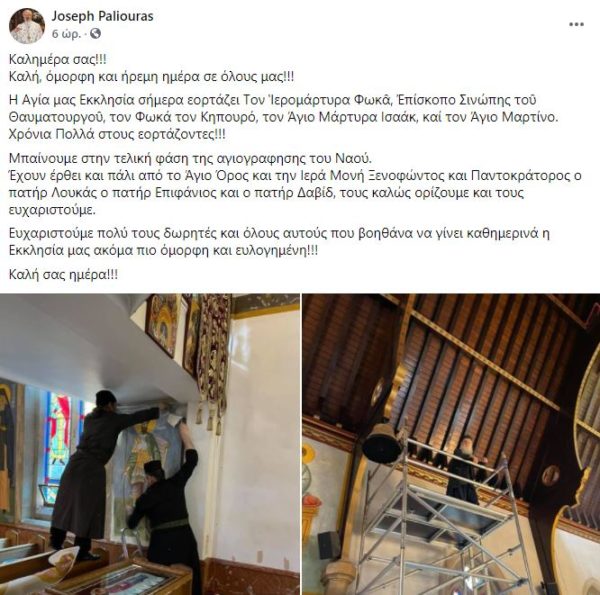Click paragraph 'Ευχαριστούμε πολύ τους δωρητές'
The image size is (600, 595).
tap(279, 242)
